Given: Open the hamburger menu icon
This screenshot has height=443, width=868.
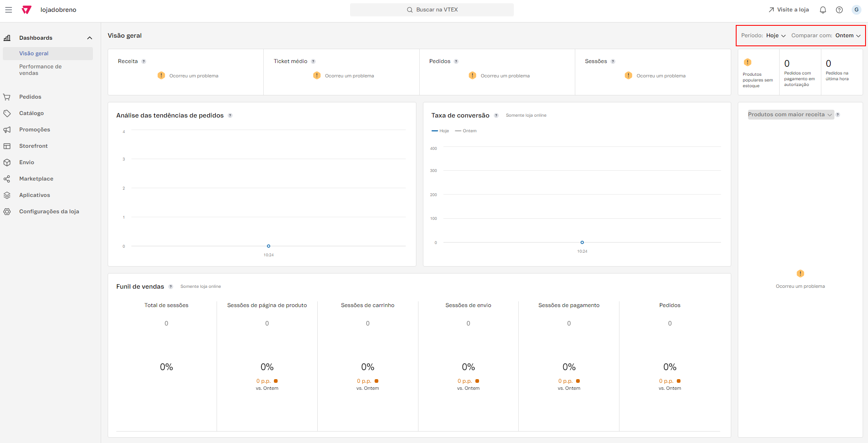Looking at the screenshot, I should tap(9, 10).
